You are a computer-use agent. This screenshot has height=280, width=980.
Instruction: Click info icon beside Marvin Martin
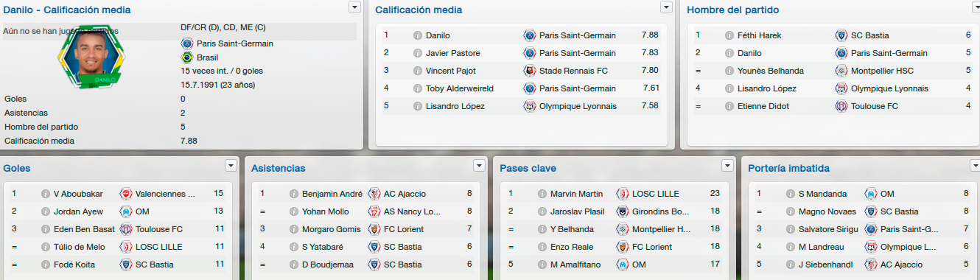pos(542,194)
